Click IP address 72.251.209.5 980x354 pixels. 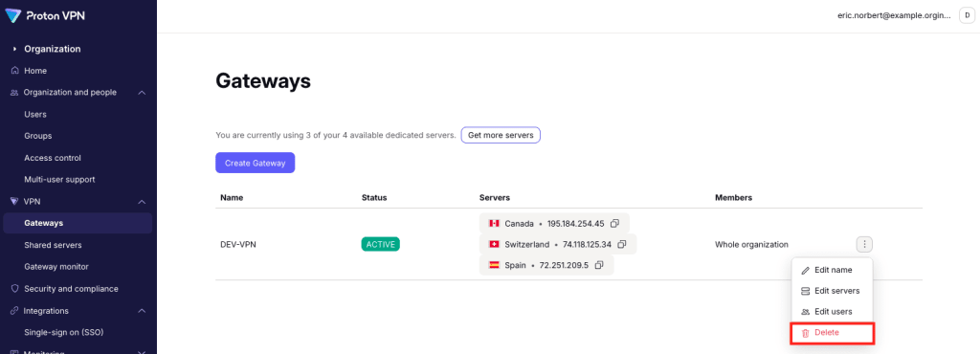[x=563, y=265]
